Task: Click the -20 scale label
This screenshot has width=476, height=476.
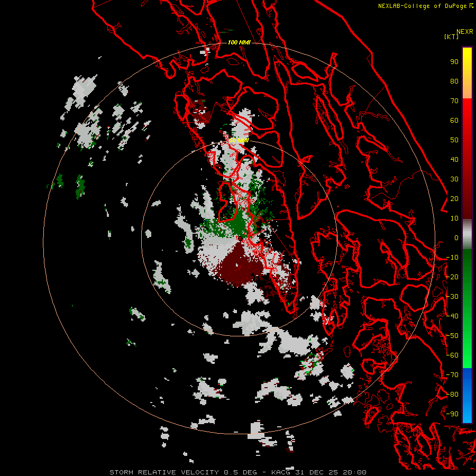Action: pyautogui.click(x=452, y=277)
